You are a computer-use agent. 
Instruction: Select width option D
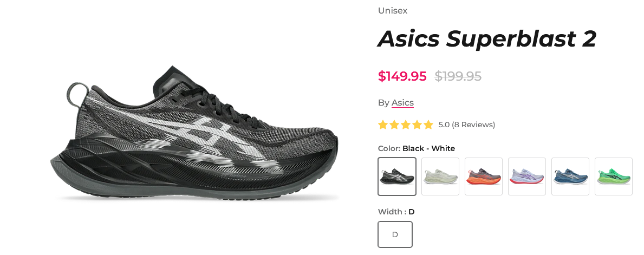coord(395,234)
